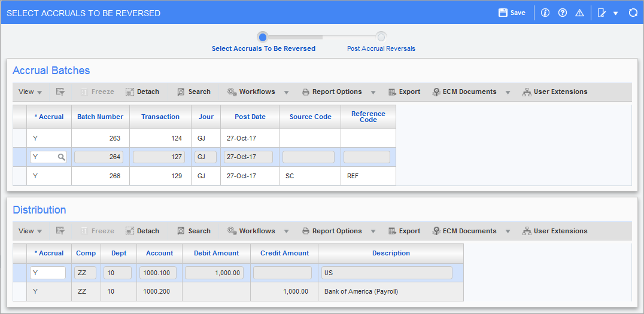This screenshot has width=644, height=314.
Task: Click Export in Distribution toolbar
Action: point(404,231)
